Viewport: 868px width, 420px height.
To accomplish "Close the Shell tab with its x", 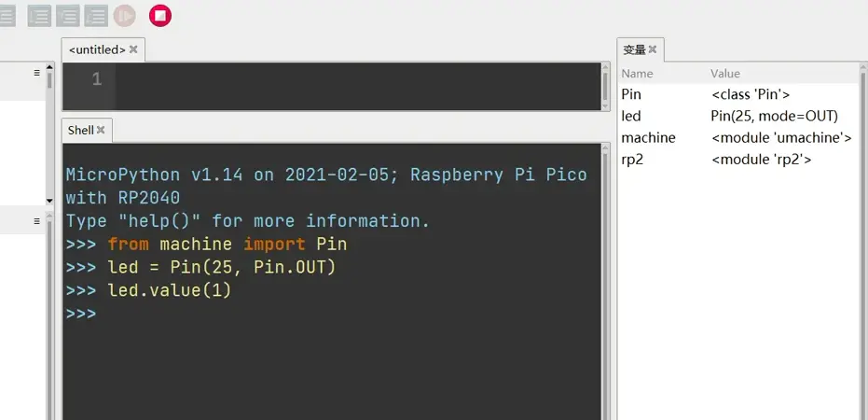I will click(101, 130).
